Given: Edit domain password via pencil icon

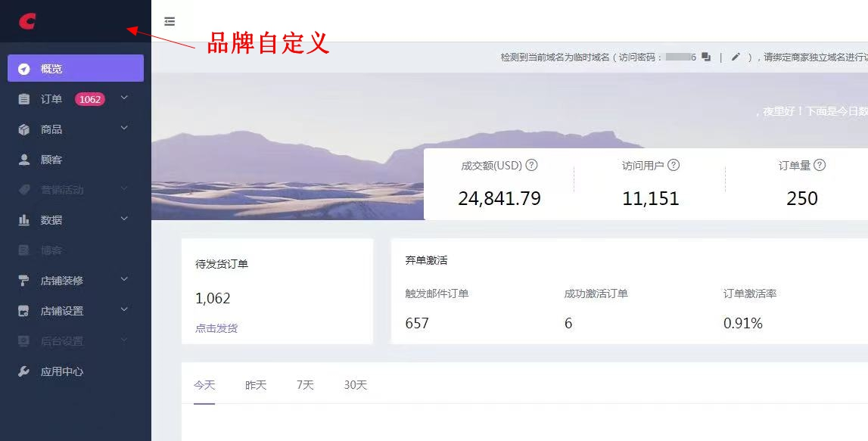Looking at the screenshot, I should [736, 57].
